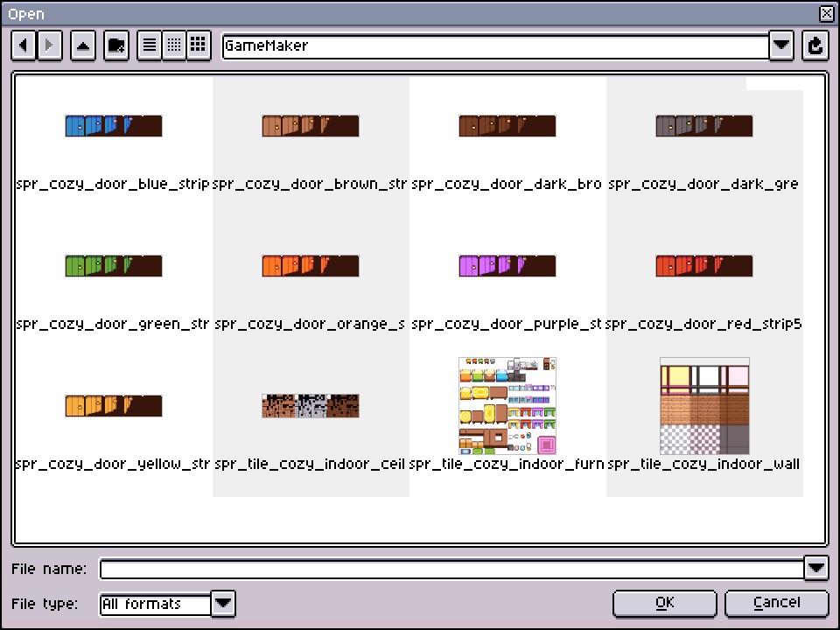Select the indoor ceiling tile thumbnail

coord(310,405)
